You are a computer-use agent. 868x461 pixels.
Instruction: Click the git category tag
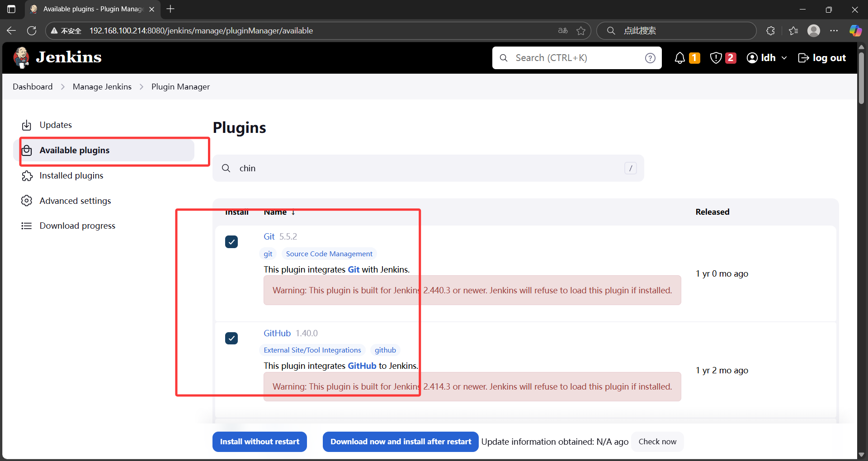pyautogui.click(x=268, y=254)
